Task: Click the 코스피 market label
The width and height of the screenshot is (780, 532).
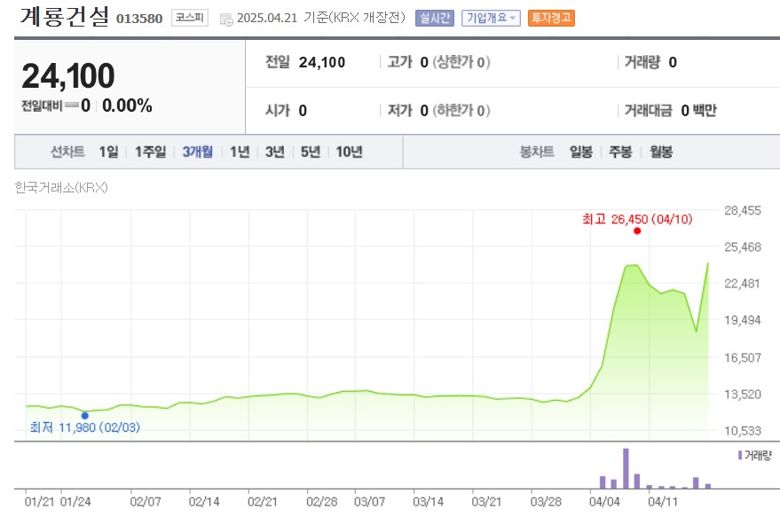Action: pyautogui.click(x=190, y=18)
